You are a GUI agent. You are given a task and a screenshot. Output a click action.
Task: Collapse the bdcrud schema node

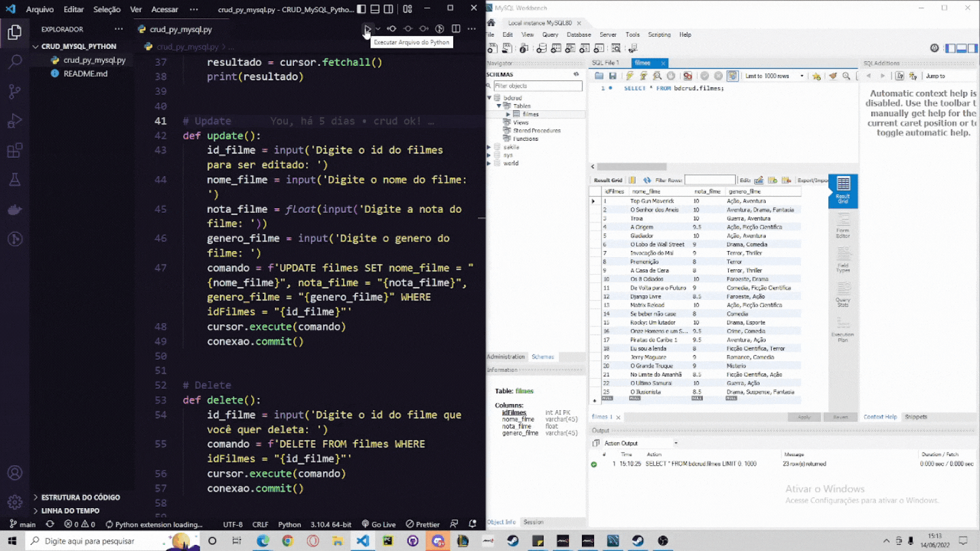[489, 98]
